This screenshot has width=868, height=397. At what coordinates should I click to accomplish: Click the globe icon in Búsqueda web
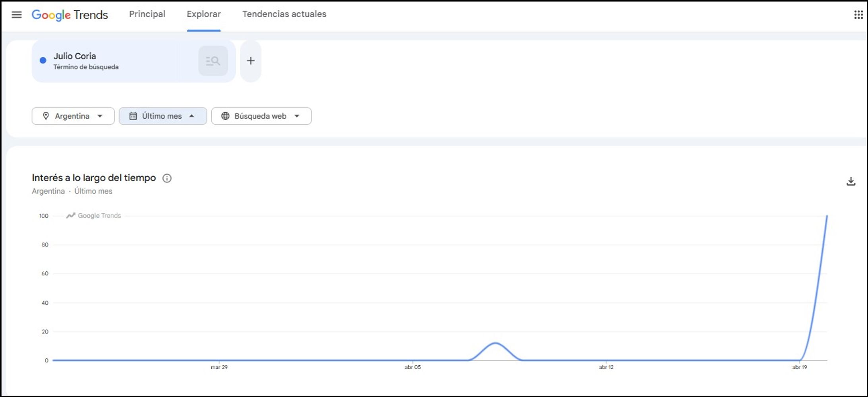tap(225, 116)
